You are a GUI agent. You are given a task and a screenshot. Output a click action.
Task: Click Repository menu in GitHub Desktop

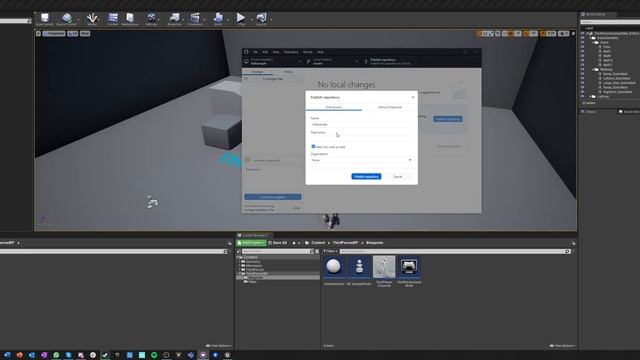(x=291, y=52)
